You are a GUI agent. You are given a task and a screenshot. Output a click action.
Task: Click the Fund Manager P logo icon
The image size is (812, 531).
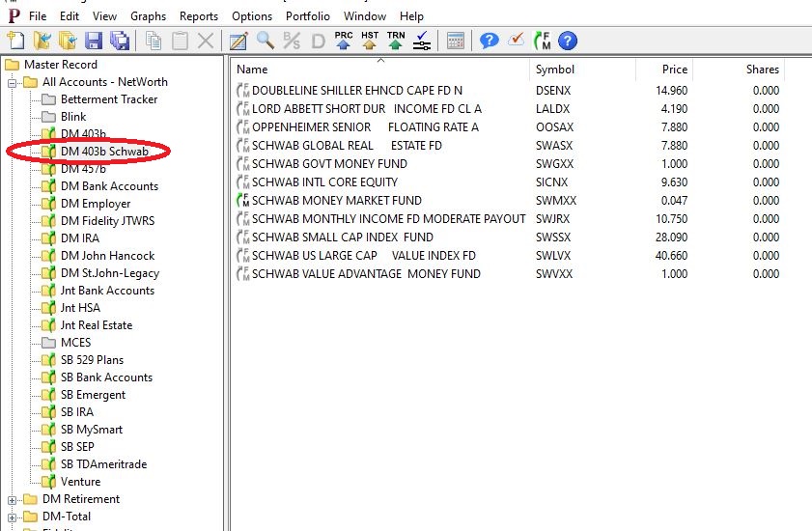click(x=14, y=16)
